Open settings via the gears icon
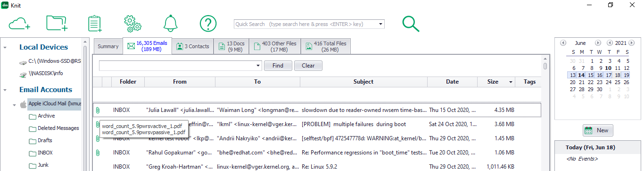Viewport: 644px width, 171px height. point(132,23)
